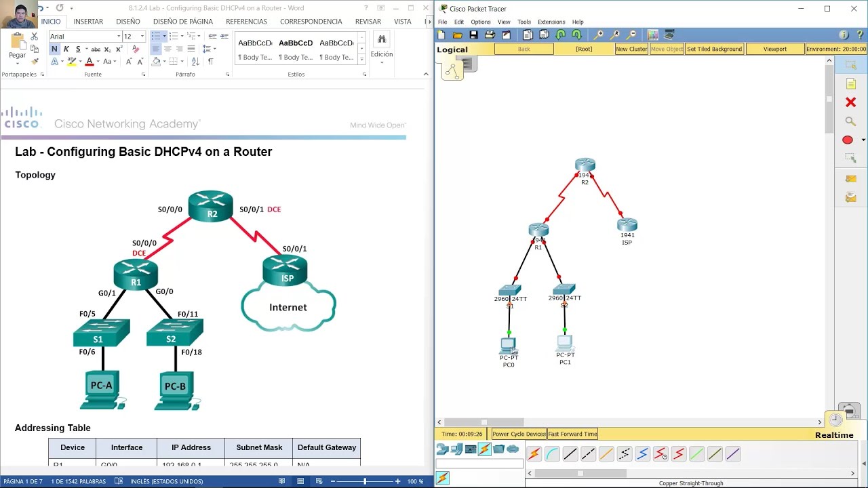Click the Zoom Out magnifier in Packet Tracer
868x488 pixels.
631,35
